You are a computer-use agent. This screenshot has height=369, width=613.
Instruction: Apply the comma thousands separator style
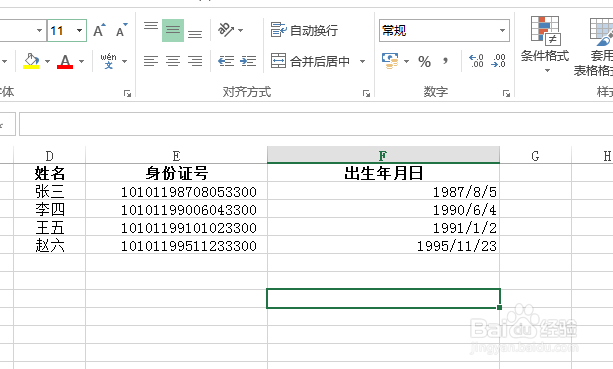click(445, 61)
